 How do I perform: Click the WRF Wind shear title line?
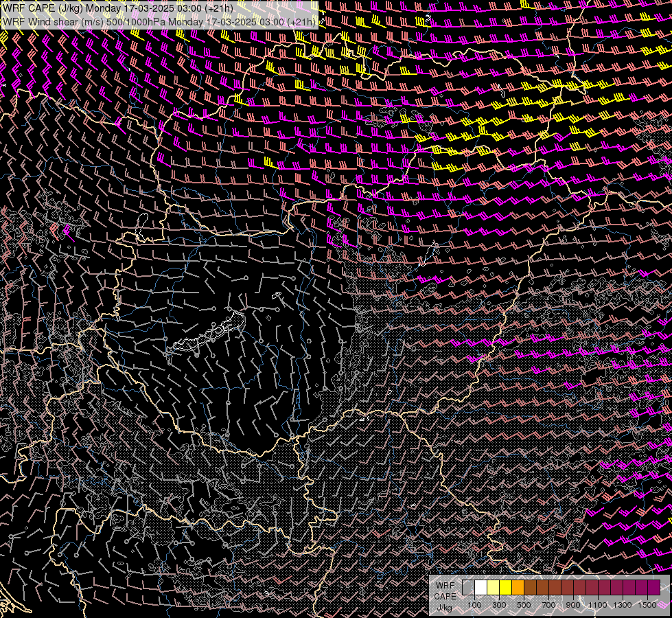159,22
